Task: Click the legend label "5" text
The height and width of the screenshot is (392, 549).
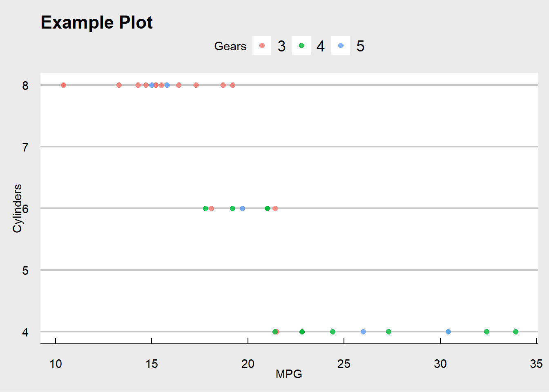Action: pyautogui.click(x=360, y=46)
